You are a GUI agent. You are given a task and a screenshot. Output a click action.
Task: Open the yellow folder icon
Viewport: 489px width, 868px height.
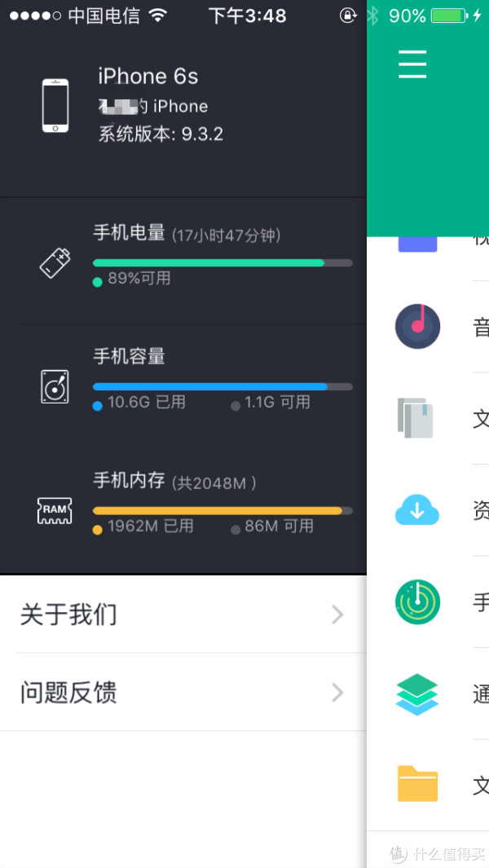point(417,783)
